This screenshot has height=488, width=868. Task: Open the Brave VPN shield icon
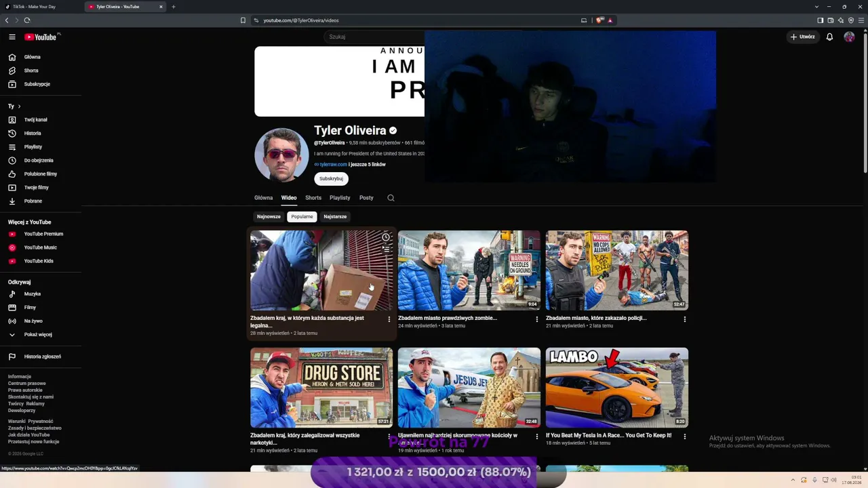[851, 20]
